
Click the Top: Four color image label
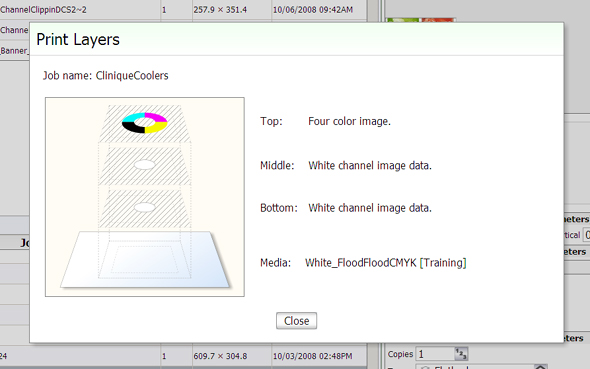click(325, 121)
